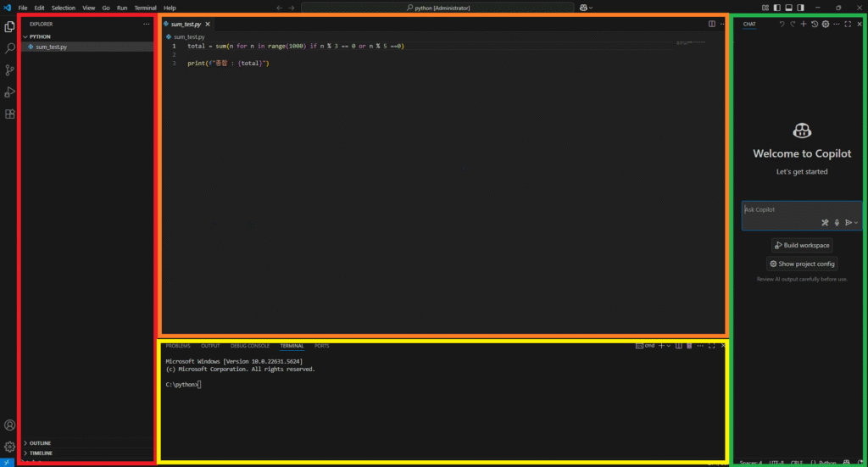Configure tools icon in Copilot input
The width and height of the screenshot is (868, 467).
(825, 222)
